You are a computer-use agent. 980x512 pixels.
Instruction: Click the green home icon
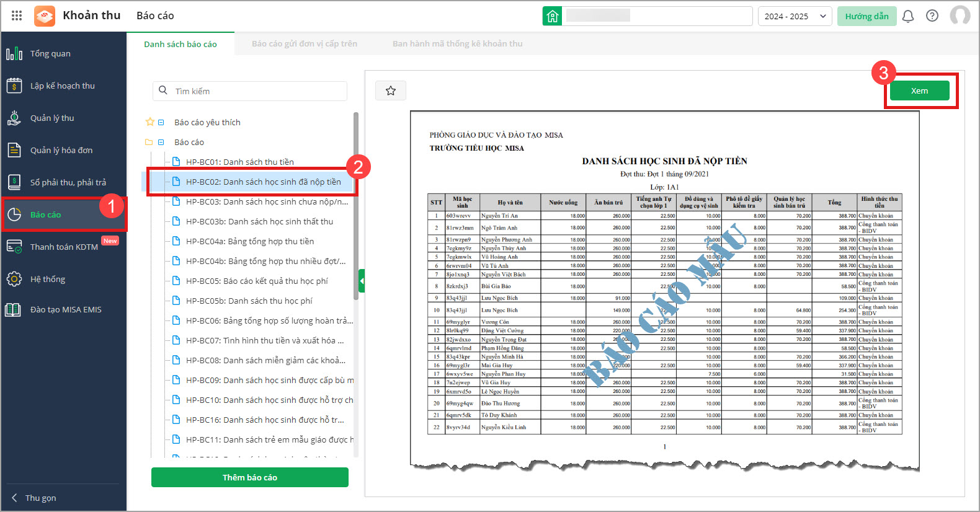pos(552,16)
